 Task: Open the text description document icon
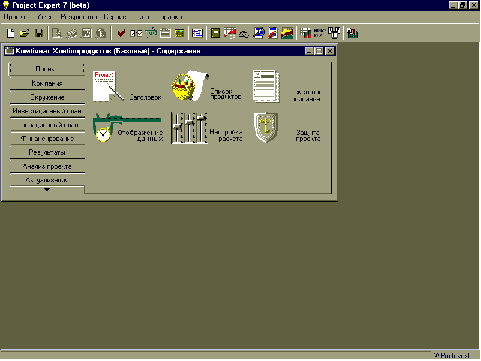pyautogui.click(x=266, y=86)
